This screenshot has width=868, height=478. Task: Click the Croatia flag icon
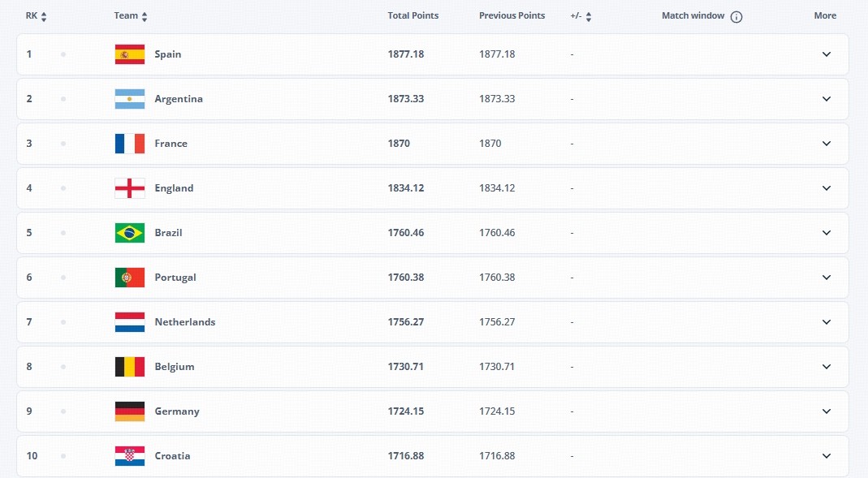[130, 456]
